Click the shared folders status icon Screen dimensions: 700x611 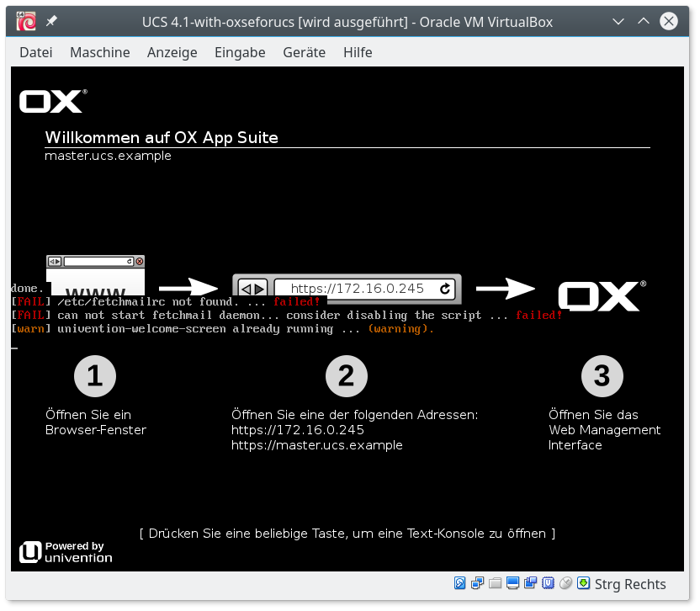pyautogui.click(x=496, y=583)
